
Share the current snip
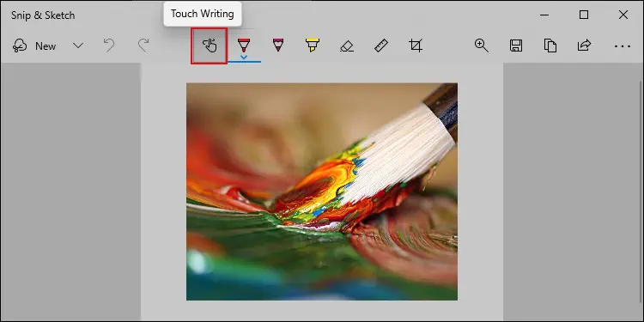point(584,46)
